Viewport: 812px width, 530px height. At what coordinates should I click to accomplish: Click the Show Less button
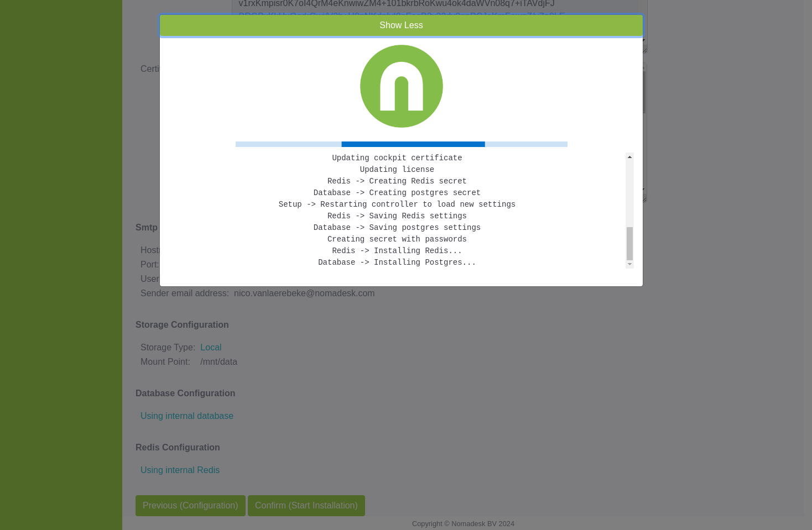click(x=401, y=25)
